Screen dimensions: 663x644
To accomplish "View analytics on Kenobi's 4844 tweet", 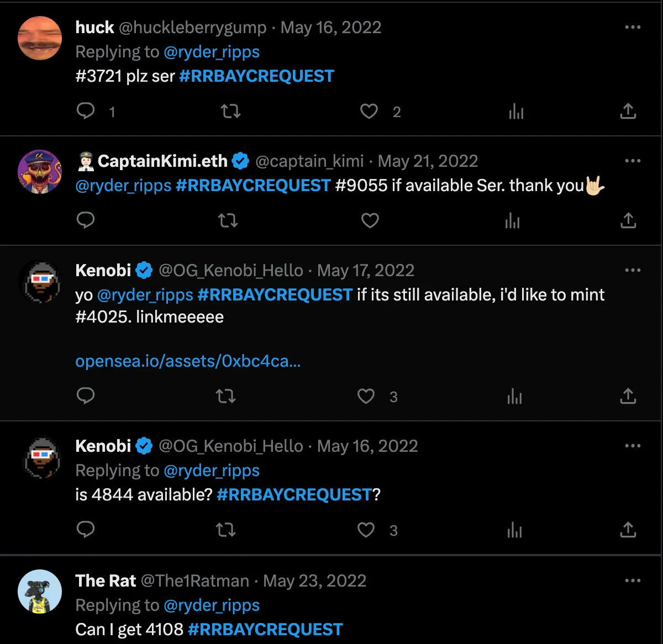I will point(514,531).
